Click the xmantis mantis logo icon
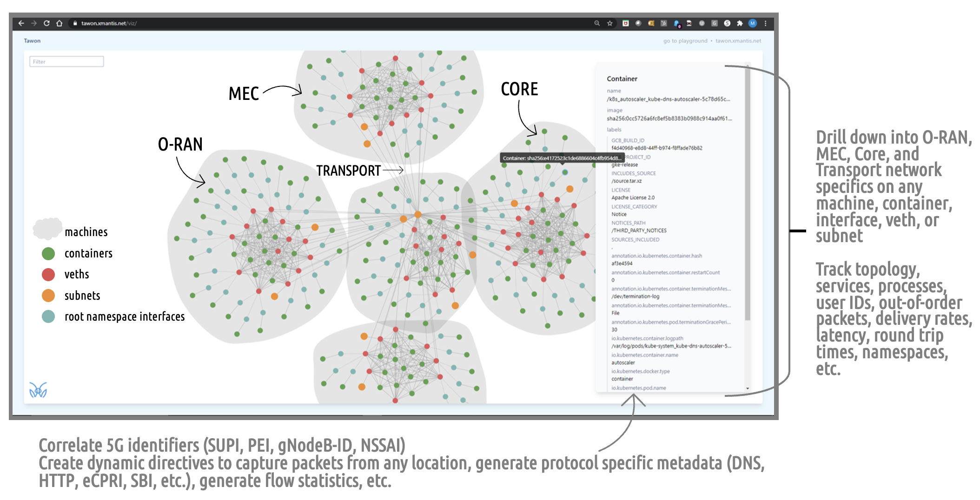The width and height of the screenshot is (980, 500). tap(38, 390)
